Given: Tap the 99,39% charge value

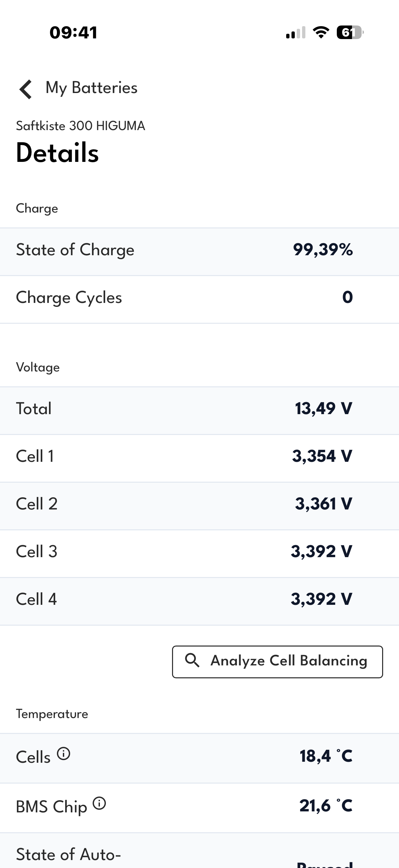Looking at the screenshot, I should pos(323,250).
